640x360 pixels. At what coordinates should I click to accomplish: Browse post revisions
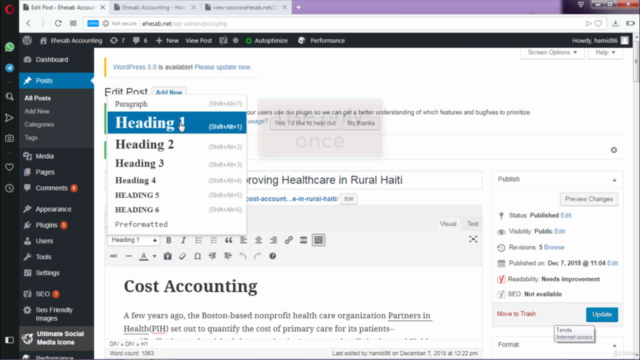click(x=554, y=247)
